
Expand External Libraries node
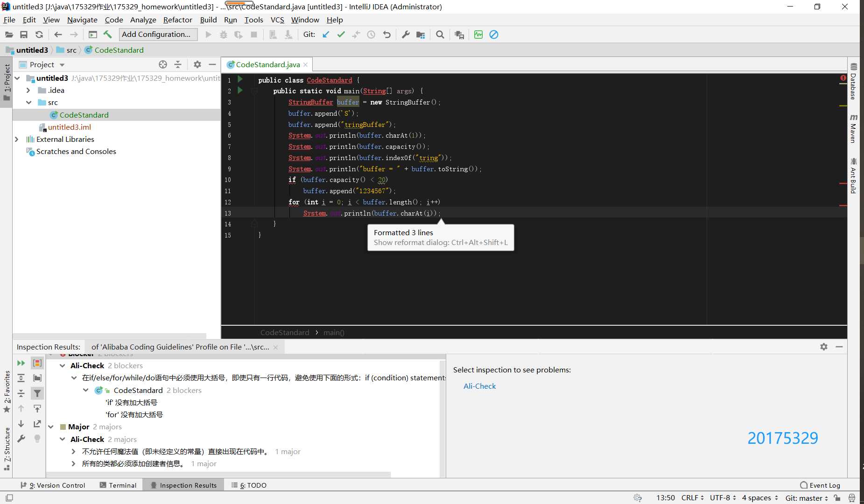point(17,139)
